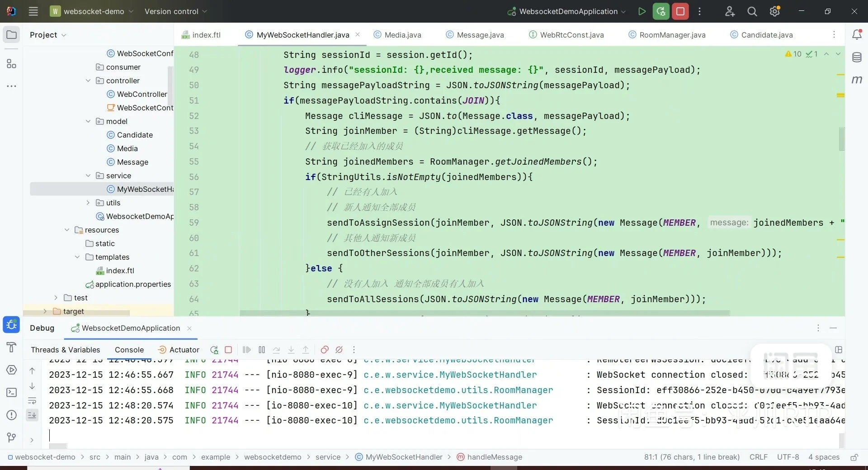
Task: Open the Services tool window
Action: click(x=11, y=370)
